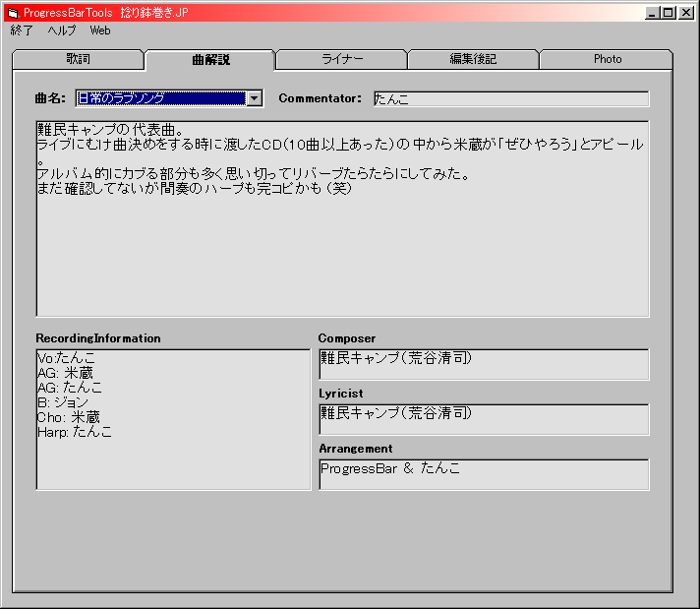Image resolution: width=700 pixels, height=609 pixels.
Task: Click the commentary line starting 'アルバム的にカブる'
Action: pos(253,174)
